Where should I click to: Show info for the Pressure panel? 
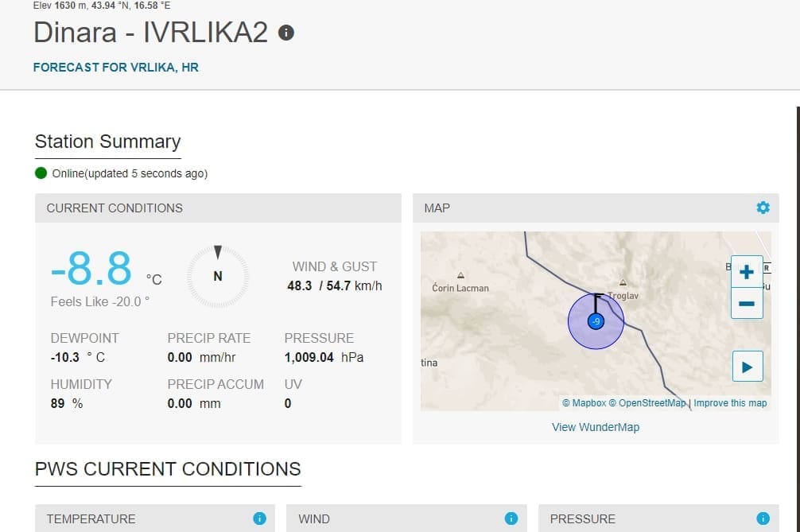point(763,518)
